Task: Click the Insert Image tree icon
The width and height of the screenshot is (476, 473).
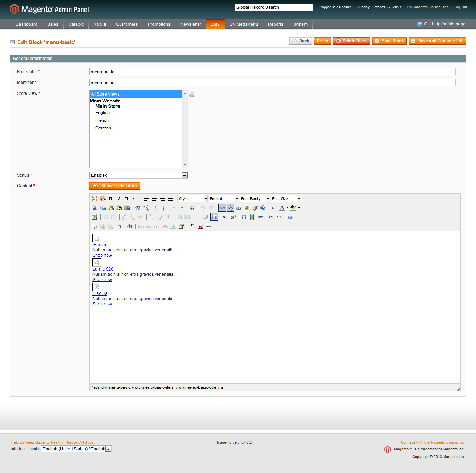Action: coord(247,208)
